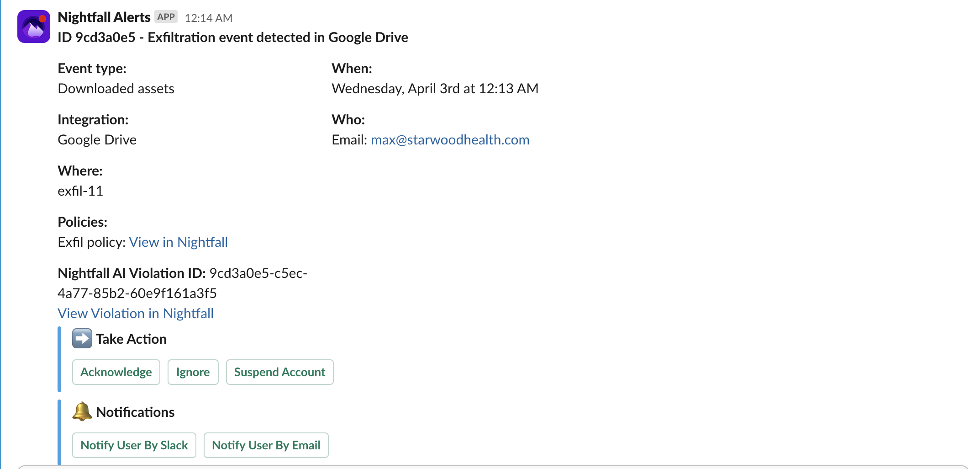Click the Nightfall Alerts app avatar
Image resolution: width=980 pixels, height=469 pixels.
(x=34, y=27)
